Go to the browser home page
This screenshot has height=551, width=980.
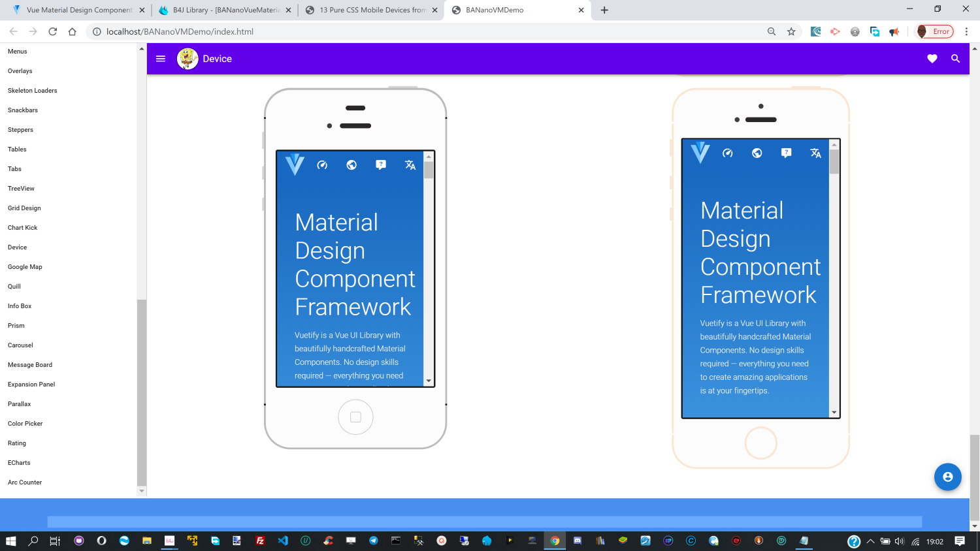[x=73, y=31]
